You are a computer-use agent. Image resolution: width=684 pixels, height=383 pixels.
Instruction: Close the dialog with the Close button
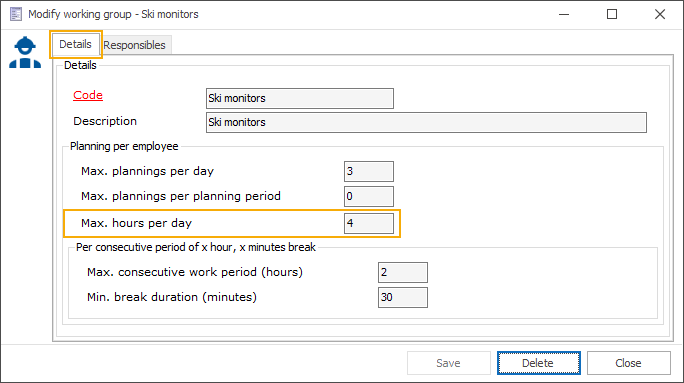tap(628, 363)
